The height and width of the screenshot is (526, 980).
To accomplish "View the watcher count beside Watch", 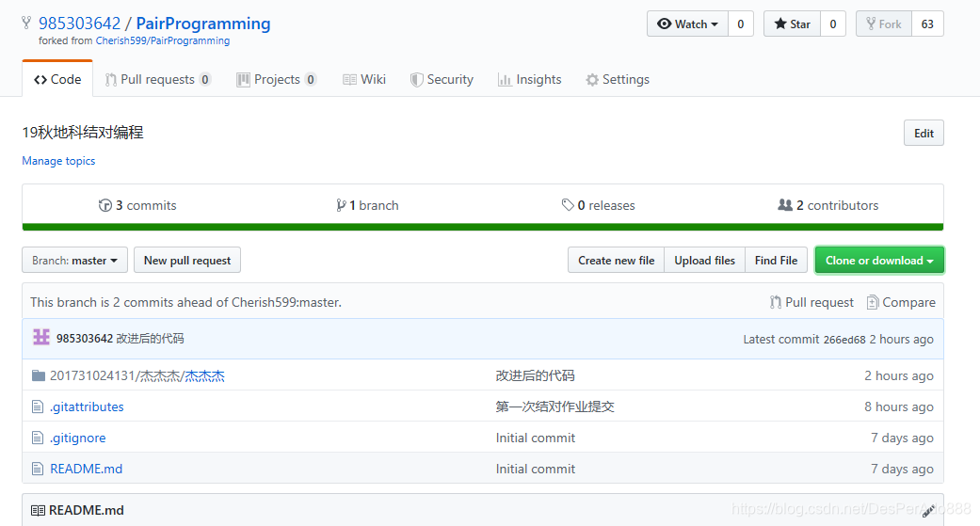I will [741, 24].
